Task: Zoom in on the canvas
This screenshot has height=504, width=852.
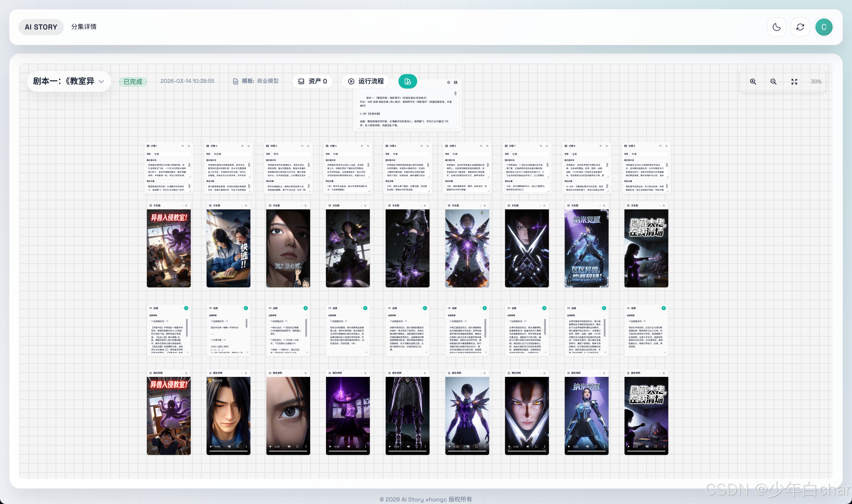Action: point(753,81)
